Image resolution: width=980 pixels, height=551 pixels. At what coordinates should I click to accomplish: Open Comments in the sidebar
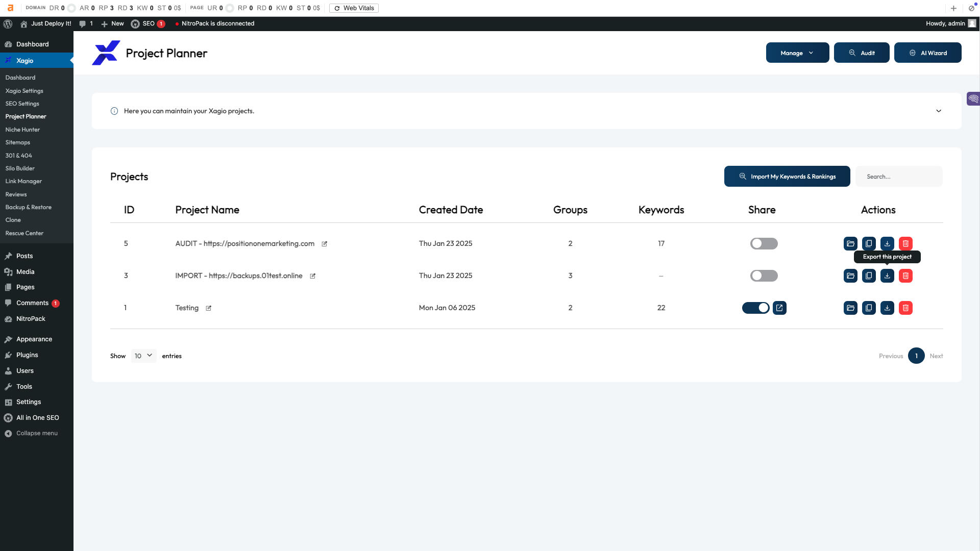[x=32, y=303]
